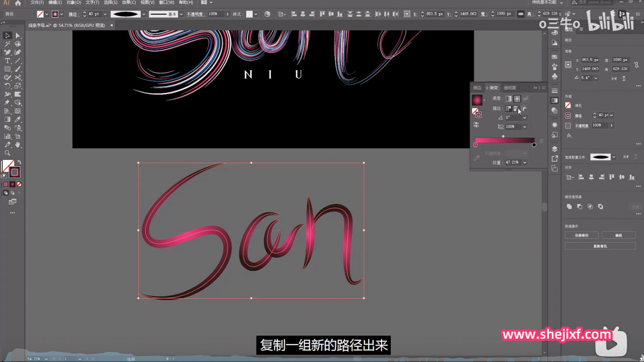Click the reverse gradient icon
The image size is (644, 362).
(x=477, y=126)
